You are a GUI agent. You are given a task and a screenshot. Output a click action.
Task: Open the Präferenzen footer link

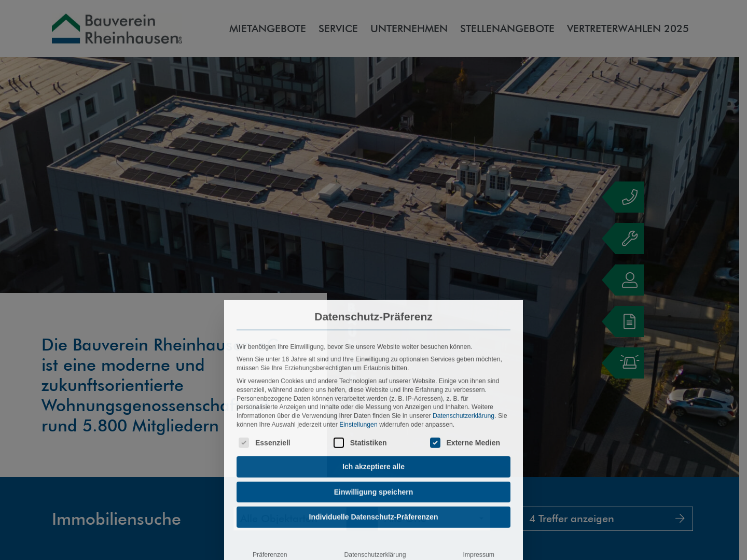(270, 555)
